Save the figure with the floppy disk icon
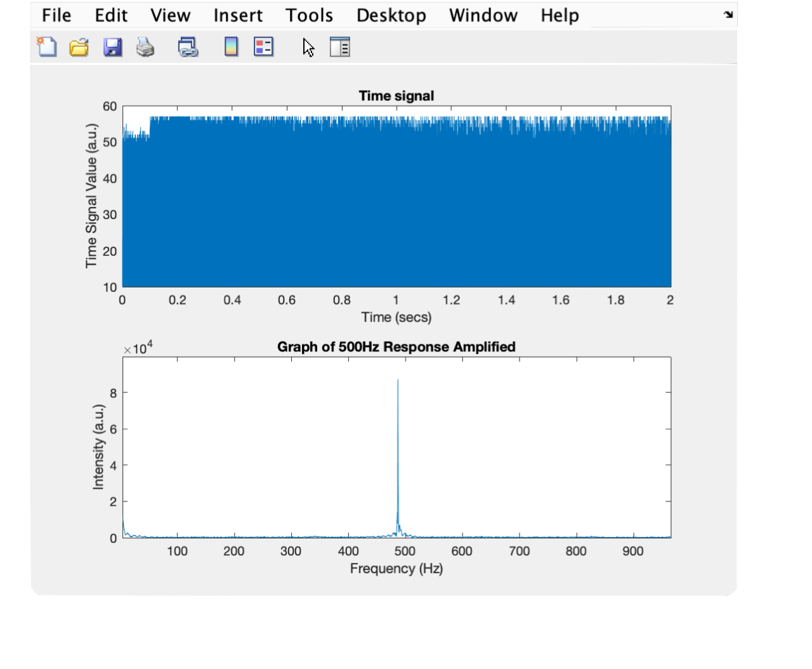This screenshot has height=669, width=812. (113, 48)
